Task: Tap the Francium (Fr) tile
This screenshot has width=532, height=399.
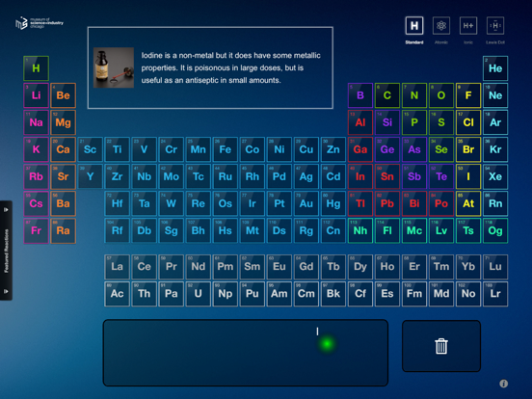Action: (36, 230)
